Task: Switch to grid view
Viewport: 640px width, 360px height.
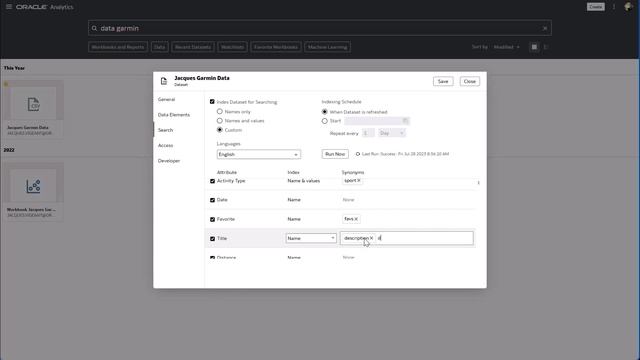Action: 534,47
